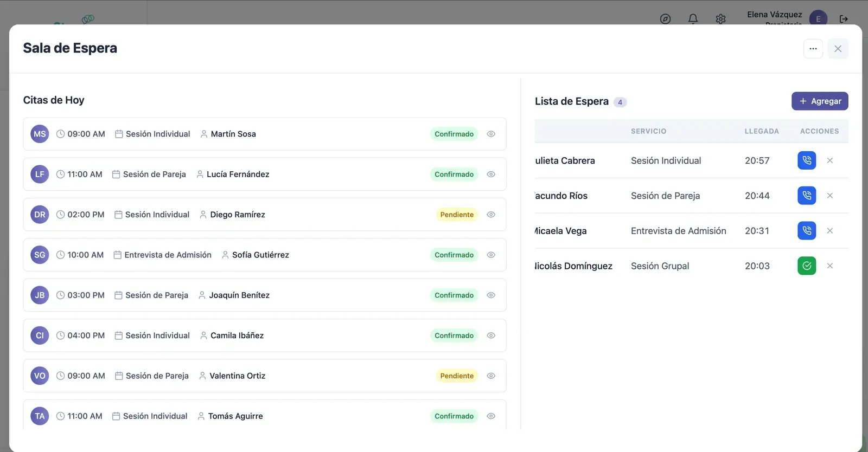This screenshot has width=868, height=452.
Task: Open the three-dots options menu of Sala de Espera
Action: click(813, 49)
